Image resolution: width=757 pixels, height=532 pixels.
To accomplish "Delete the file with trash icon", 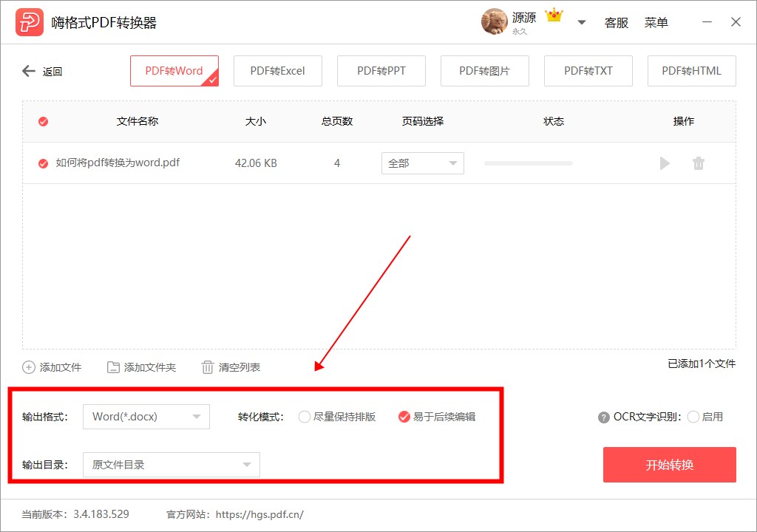I will click(x=698, y=163).
